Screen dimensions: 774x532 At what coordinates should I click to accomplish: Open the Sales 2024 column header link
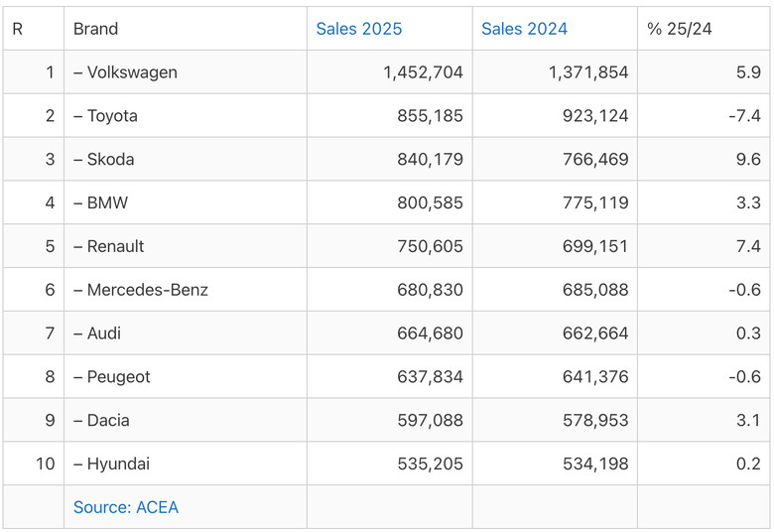tap(524, 29)
